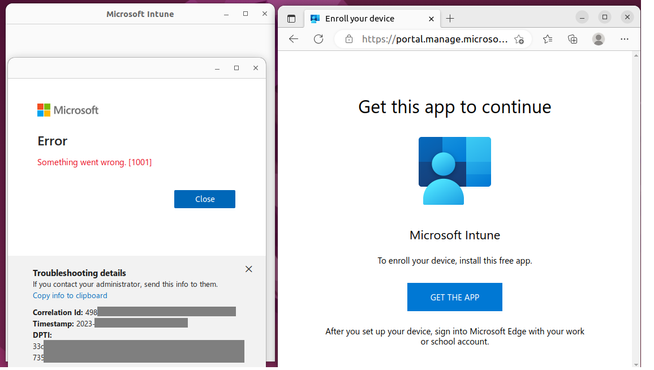Viewport: 654px width, 370px height.
Task: Click the Edge page vertical scrollbar
Action: click(x=636, y=209)
